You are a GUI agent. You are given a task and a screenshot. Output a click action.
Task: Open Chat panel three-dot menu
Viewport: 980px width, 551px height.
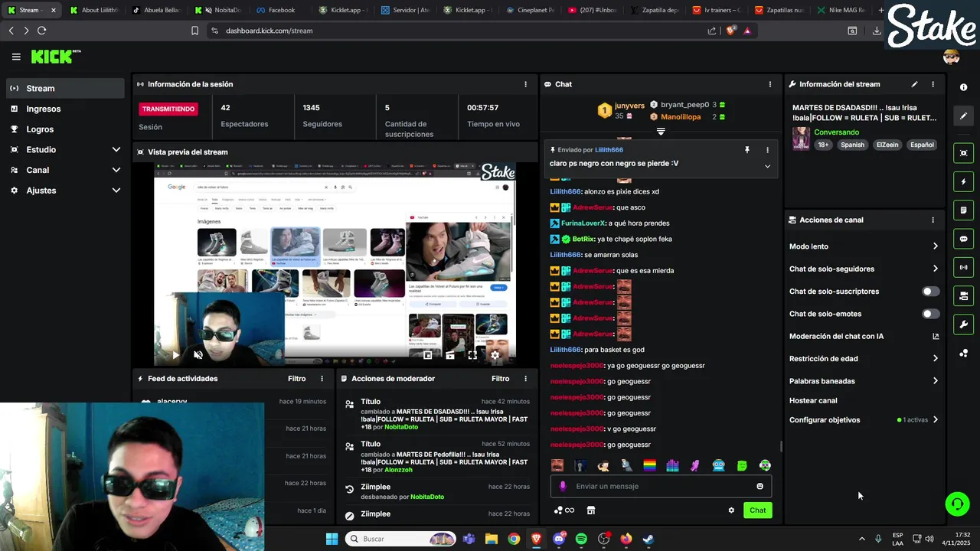click(x=770, y=84)
